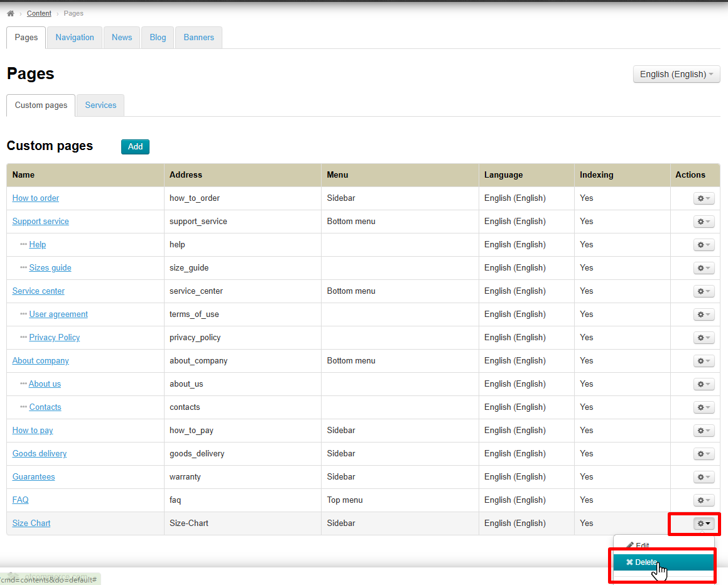Viewport: 728px width, 585px height.
Task: Click gear actions for Goods delivery row
Action: (x=704, y=454)
